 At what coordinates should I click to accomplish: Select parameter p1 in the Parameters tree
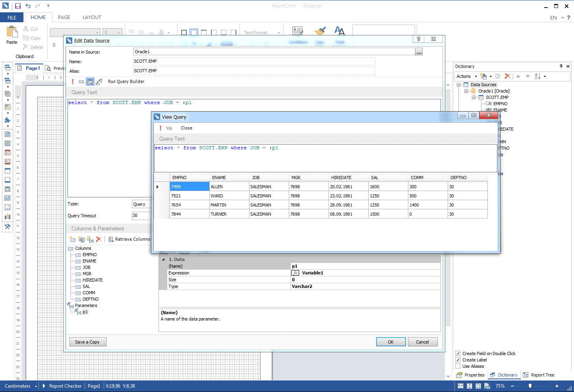pyautogui.click(x=85, y=312)
